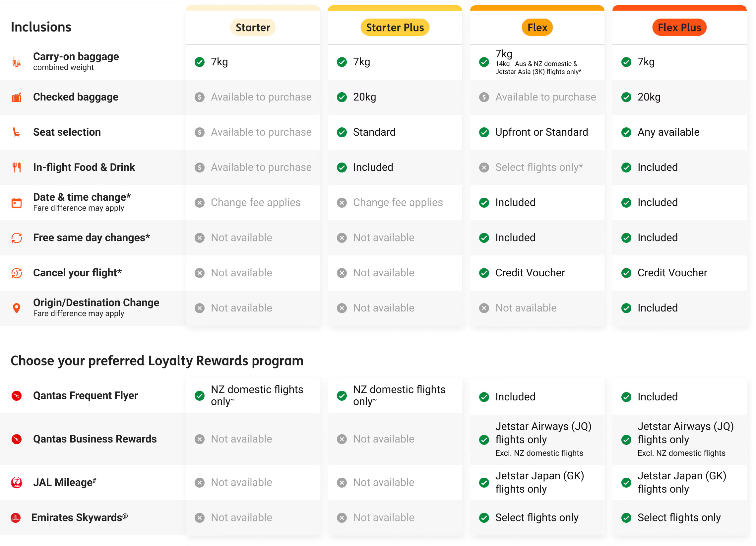The image size is (756, 546).
Task: Click Starter 7kg carry-on value
Action: tap(219, 62)
